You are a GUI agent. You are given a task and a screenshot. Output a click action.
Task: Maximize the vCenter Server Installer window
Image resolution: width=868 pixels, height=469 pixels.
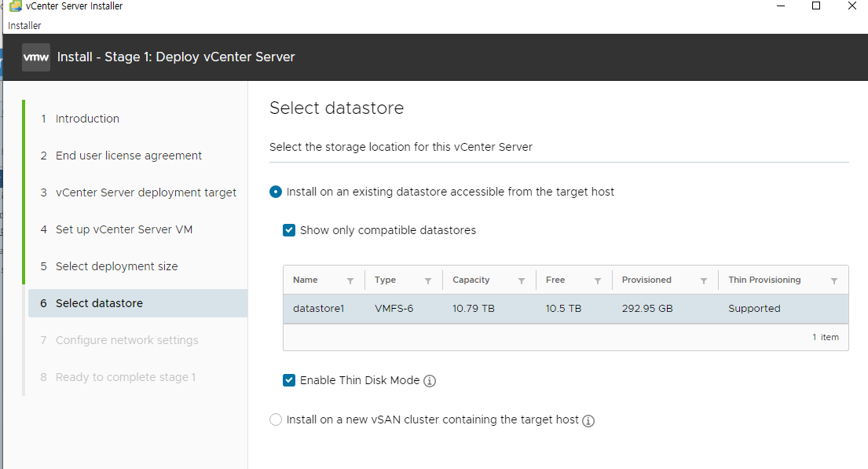tap(816, 6)
